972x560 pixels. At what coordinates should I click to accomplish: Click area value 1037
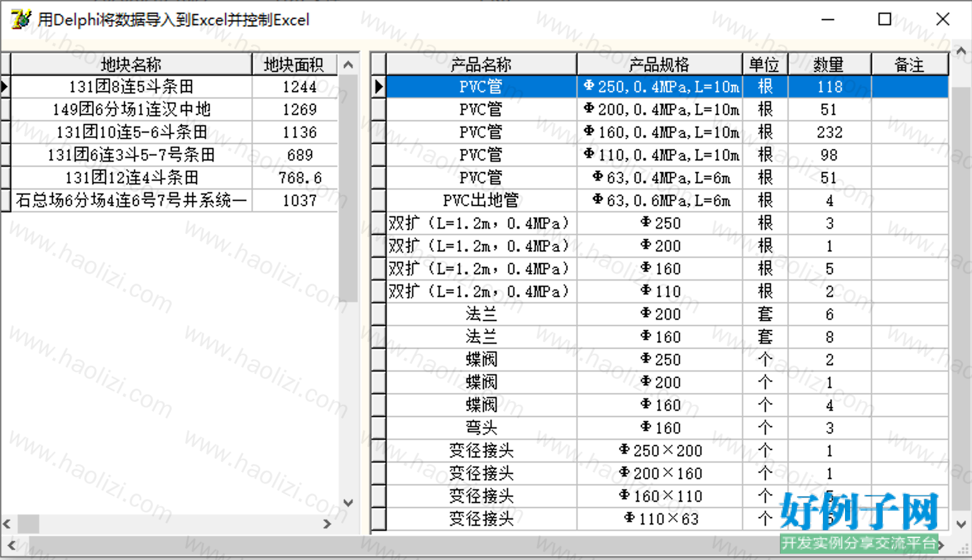click(295, 200)
